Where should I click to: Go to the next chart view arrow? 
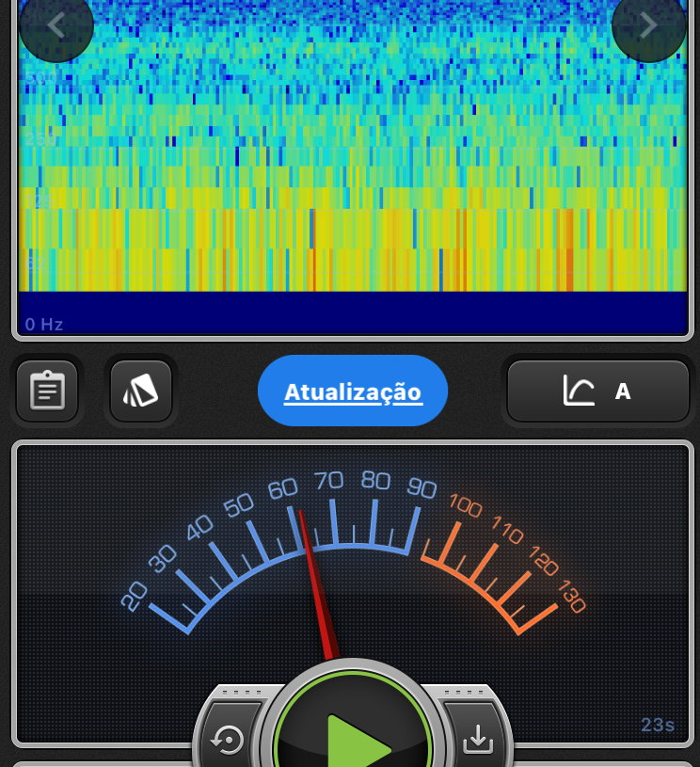(648, 25)
